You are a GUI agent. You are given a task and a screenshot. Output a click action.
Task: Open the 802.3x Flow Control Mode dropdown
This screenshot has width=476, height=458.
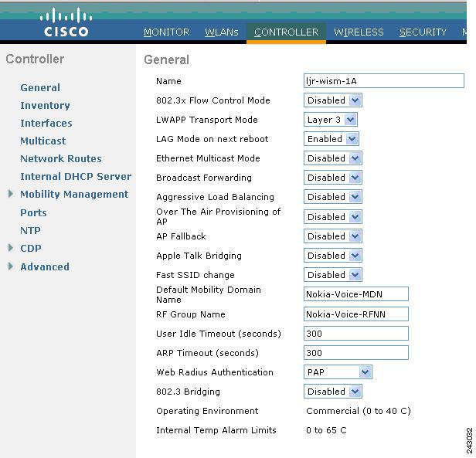point(333,100)
